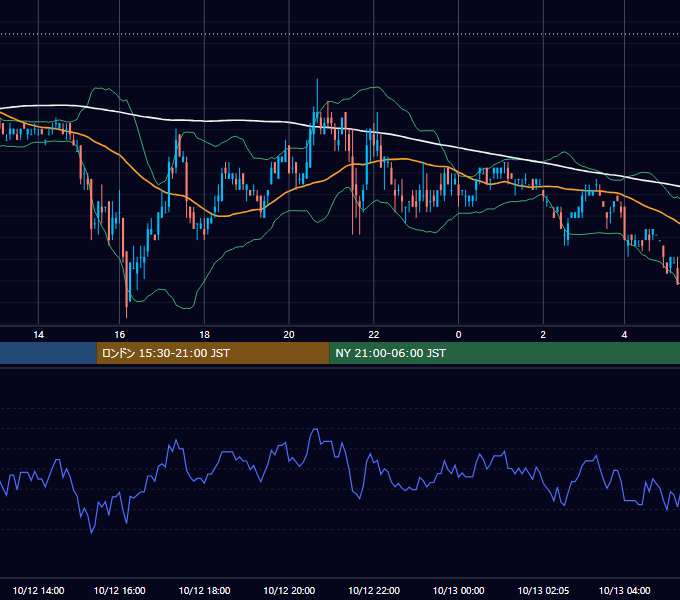The width and height of the screenshot is (680, 600).
Task: Click the blue session bar before London
Action: pos(48,353)
